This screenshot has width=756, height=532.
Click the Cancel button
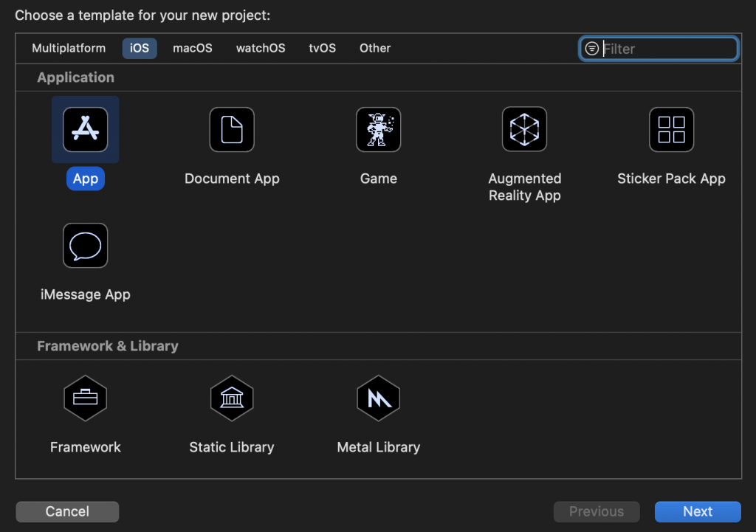67,511
